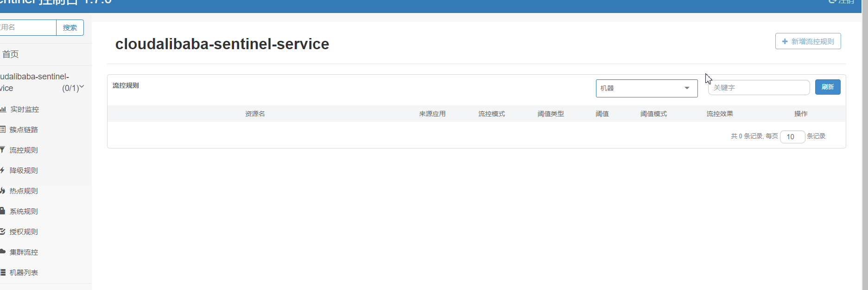Click the 流控模式 column header
868x290 pixels.
492,114
